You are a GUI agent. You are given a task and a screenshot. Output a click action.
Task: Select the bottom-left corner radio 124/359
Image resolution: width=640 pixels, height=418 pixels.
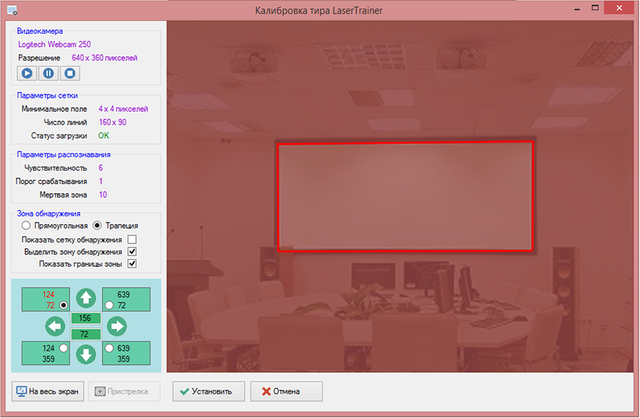point(63,348)
